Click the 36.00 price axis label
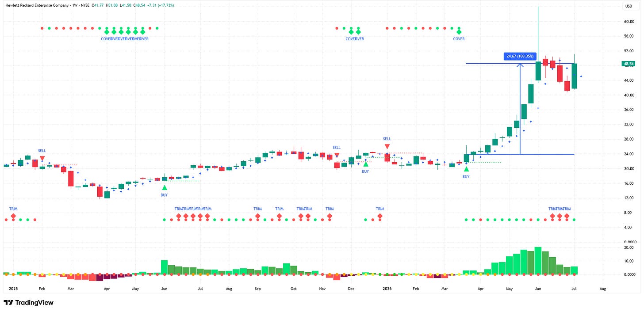The height and width of the screenshot is (312, 644). (630, 110)
